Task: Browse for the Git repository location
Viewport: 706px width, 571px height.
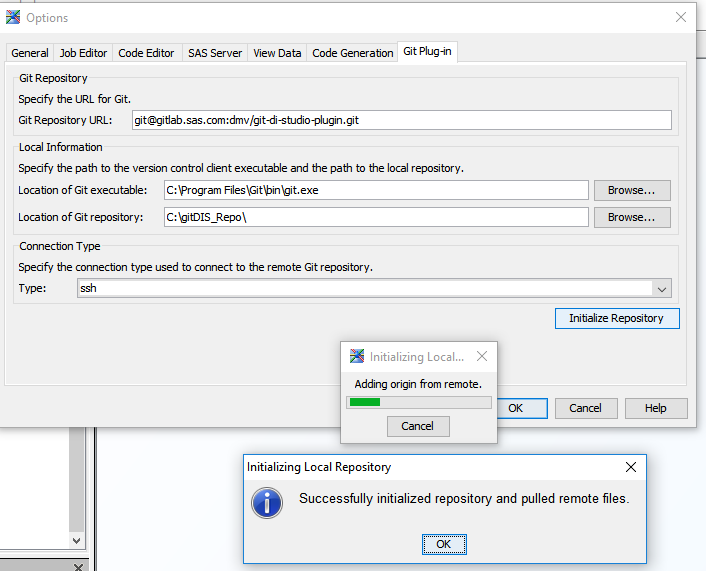Action: point(631,217)
